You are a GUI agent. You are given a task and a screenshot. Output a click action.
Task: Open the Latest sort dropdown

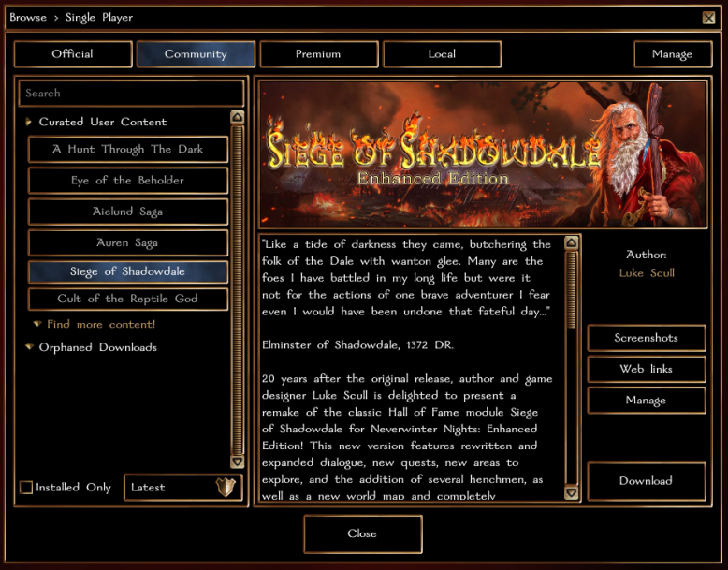182,488
